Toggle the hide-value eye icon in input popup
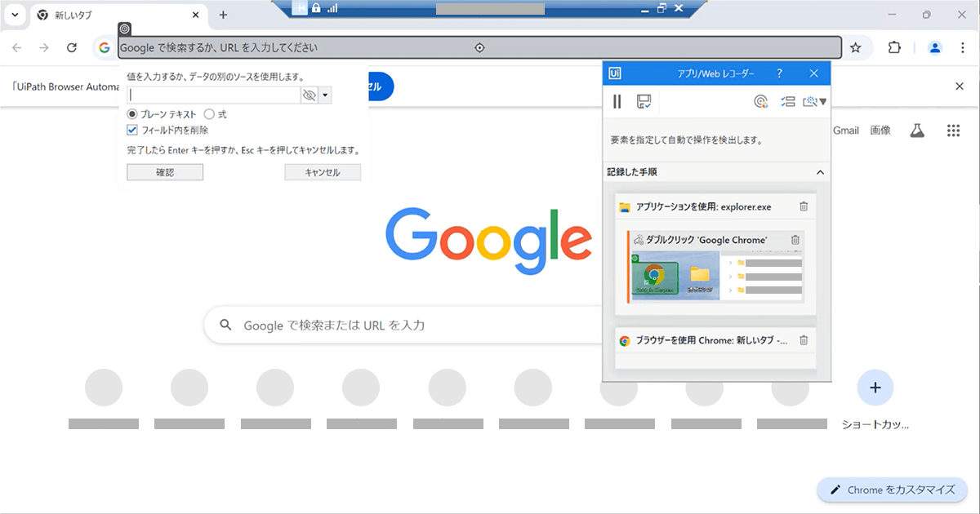This screenshot has width=980, height=514. (309, 95)
